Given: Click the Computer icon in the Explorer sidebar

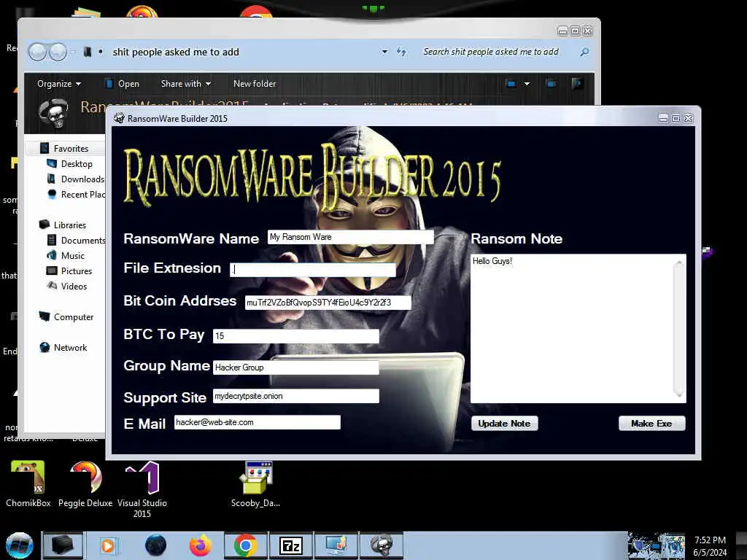Looking at the screenshot, I should tap(44, 316).
